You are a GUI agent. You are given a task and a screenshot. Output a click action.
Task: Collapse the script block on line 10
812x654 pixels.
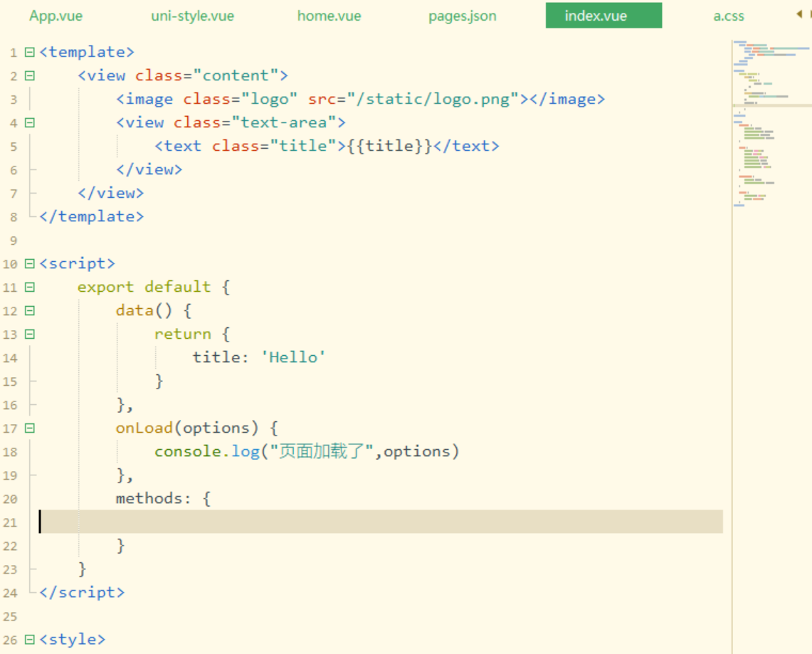point(30,263)
